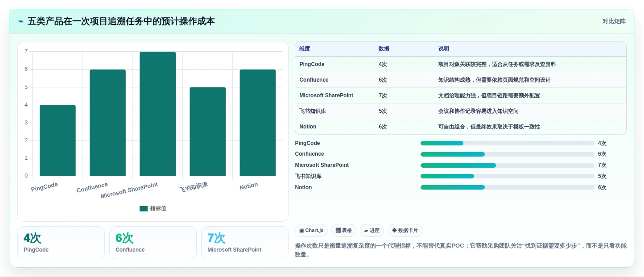Image resolution: width=644 pixels, height=277 pixels.
Task: Click the Notion x-axis label
Action: 248,186
